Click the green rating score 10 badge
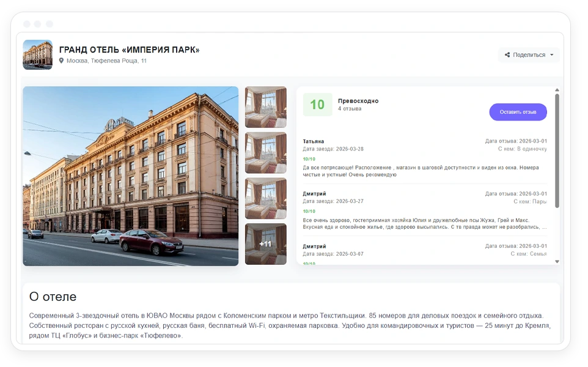Screen dimensions: 588x367 coord(317,105)
